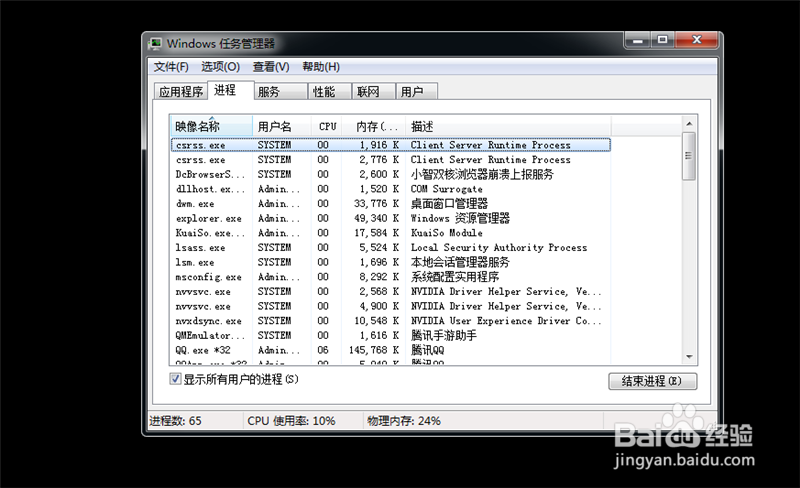This screenshot has height=488, width=800.
Task: Select the lsass.exe process row
Action: point(390,248)
